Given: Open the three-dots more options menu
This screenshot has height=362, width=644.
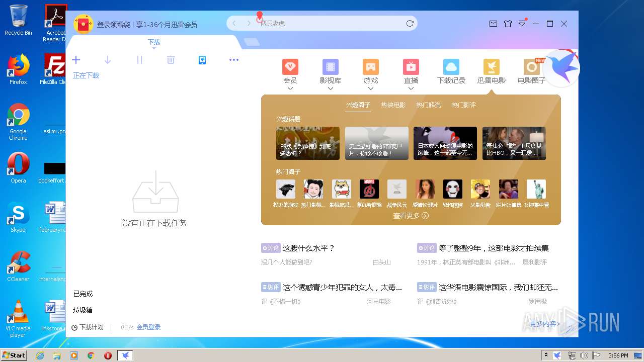Looking at the screenshot, I should pyautogui.click(x=234, y=60).
